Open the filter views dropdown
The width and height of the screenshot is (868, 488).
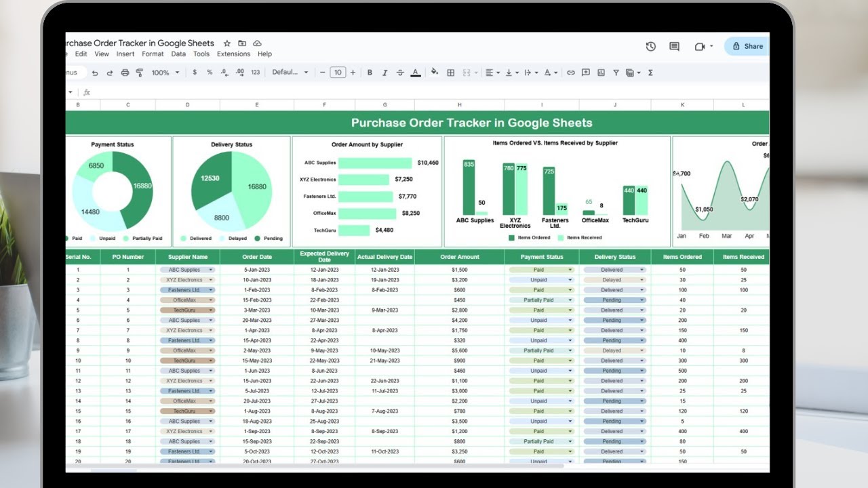pyautogui.click(x=633, y=73)
